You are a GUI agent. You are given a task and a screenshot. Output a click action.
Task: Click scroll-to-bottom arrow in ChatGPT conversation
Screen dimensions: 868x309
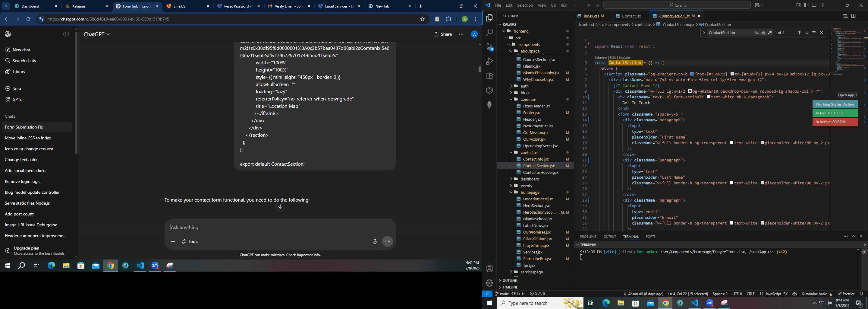(280, 207)
